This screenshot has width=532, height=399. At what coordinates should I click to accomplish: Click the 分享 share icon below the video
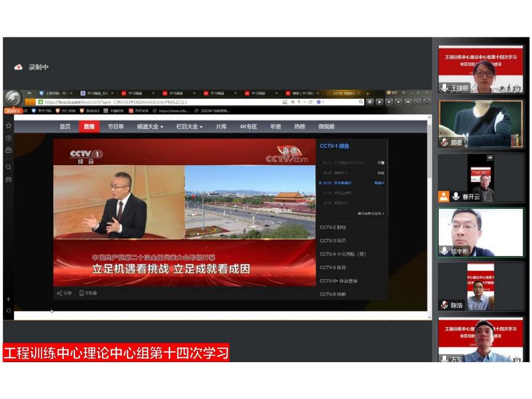[60, 293]
